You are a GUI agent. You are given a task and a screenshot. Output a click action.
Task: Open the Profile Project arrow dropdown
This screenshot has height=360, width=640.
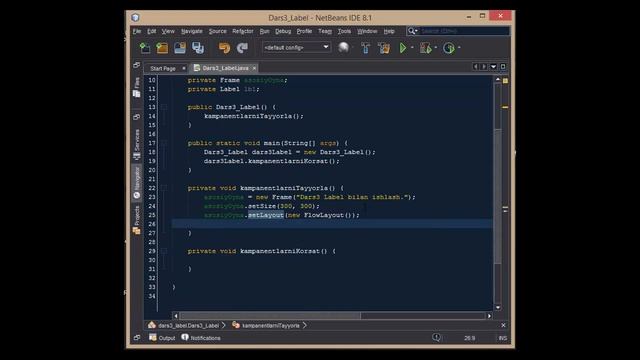click(x=459, y=48)
